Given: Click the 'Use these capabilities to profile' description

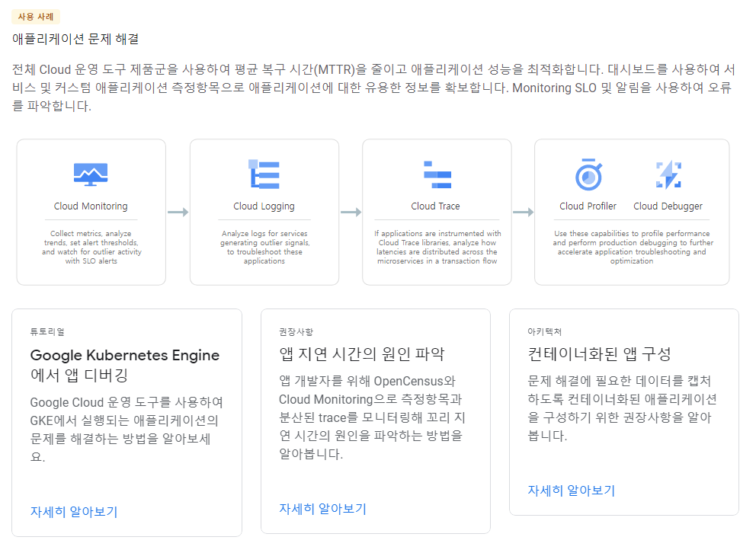Looking at the screenshot, I should click(632, 247).
